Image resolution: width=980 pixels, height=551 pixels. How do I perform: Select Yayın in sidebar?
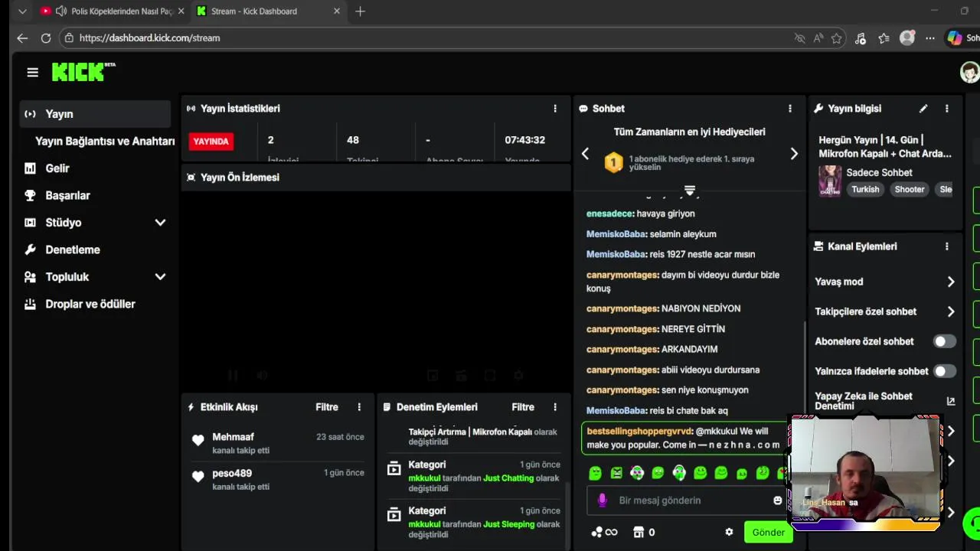click(95, 114)
